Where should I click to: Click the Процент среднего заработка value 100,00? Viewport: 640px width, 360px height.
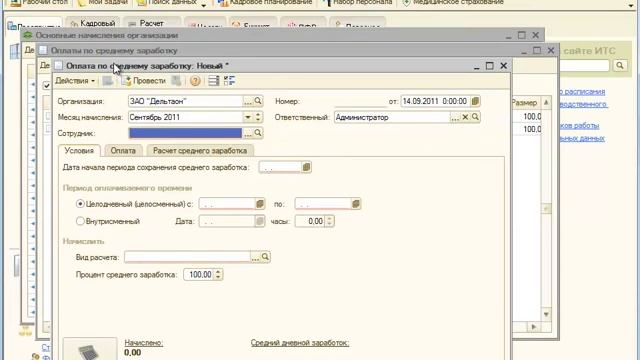tap(198, 275)
